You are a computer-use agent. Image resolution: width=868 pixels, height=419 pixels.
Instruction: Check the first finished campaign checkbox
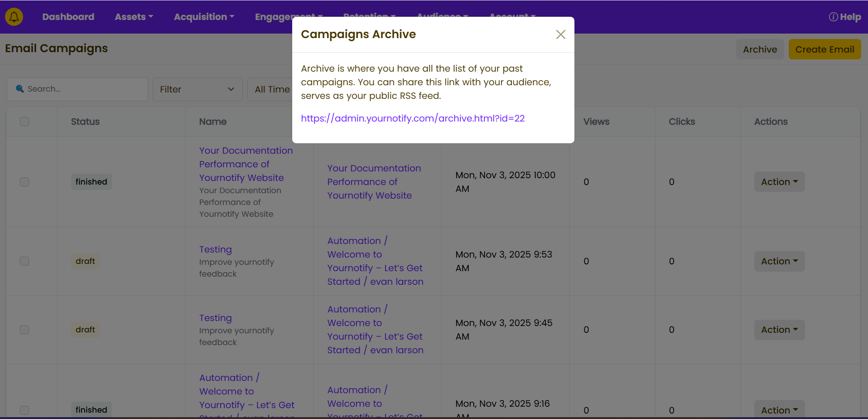24,182
